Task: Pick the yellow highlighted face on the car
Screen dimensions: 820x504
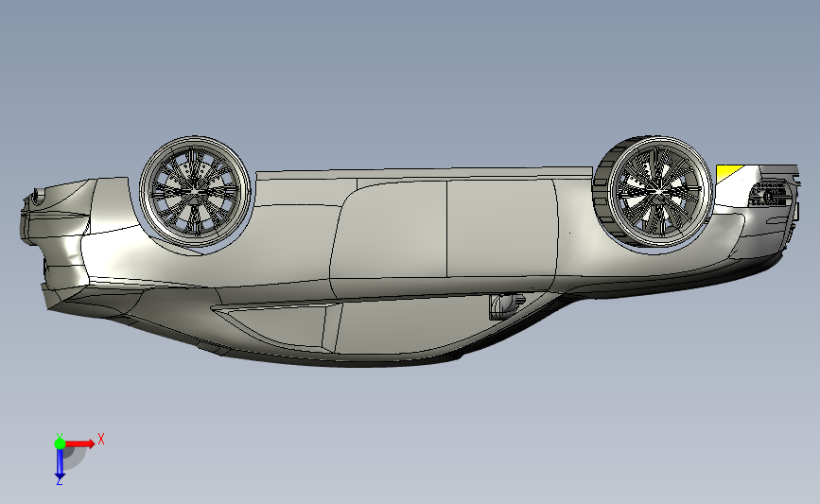Action: pyautogui.click(x=727, y=171)
